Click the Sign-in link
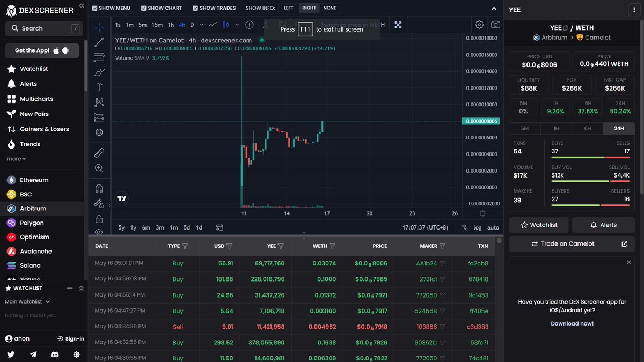The width and height of the screenshot is (644, 362). (x=71, y=338)
